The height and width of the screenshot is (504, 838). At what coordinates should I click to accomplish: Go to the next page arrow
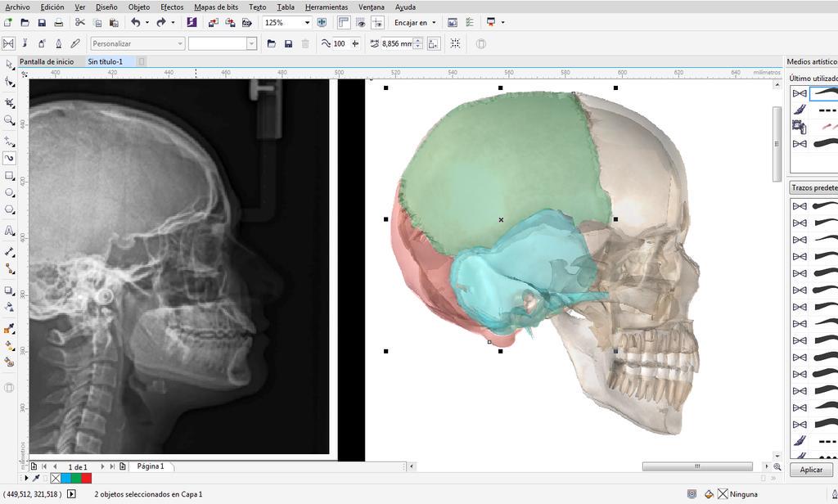point(102,466)
